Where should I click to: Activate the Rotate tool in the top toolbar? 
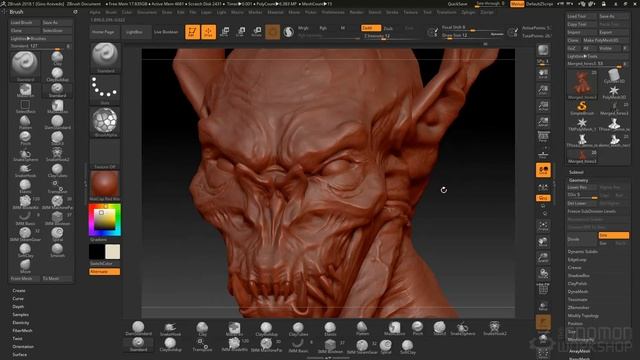(x=257, y=32)
